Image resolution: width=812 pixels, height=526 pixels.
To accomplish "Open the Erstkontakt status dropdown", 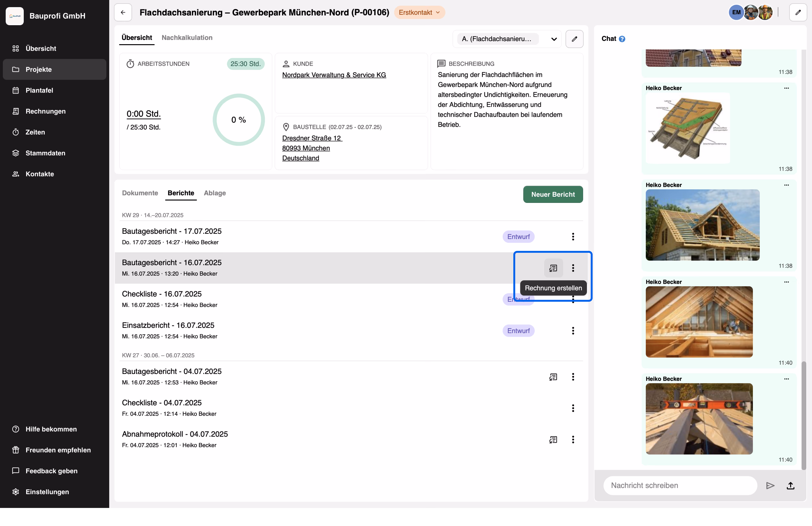I will click(x=419, y=13).
